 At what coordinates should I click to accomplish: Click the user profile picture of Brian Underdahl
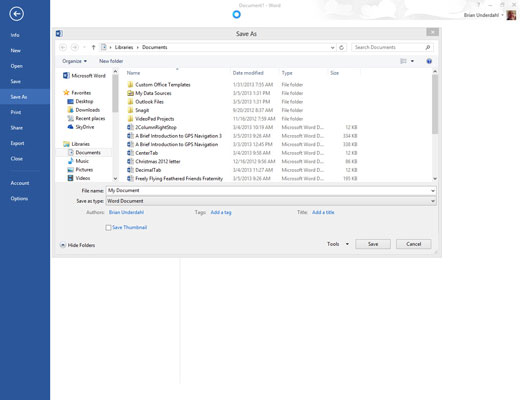(x=511, y=15)
